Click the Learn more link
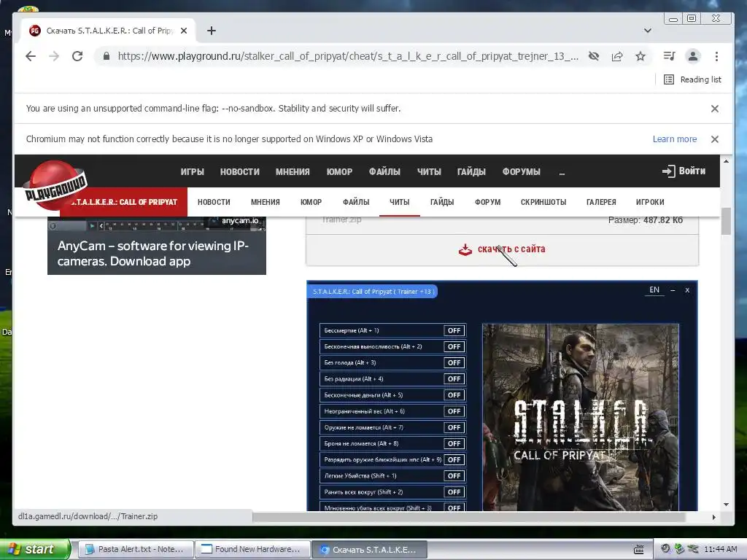The height and width of the screenshot is (560, 747). (675, 139)
